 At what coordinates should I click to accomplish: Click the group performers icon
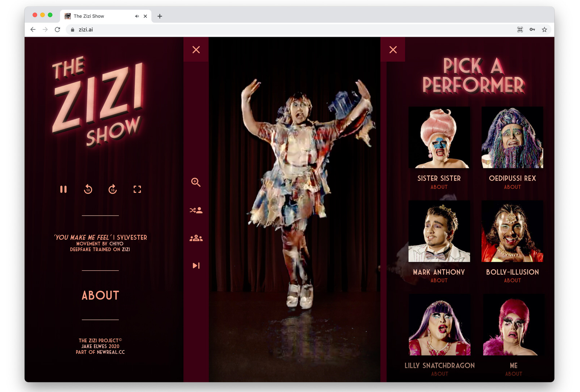[x=196, y=238]
